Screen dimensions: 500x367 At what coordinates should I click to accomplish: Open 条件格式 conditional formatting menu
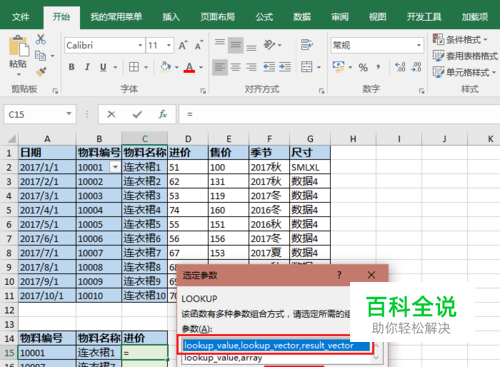[460, 40]
